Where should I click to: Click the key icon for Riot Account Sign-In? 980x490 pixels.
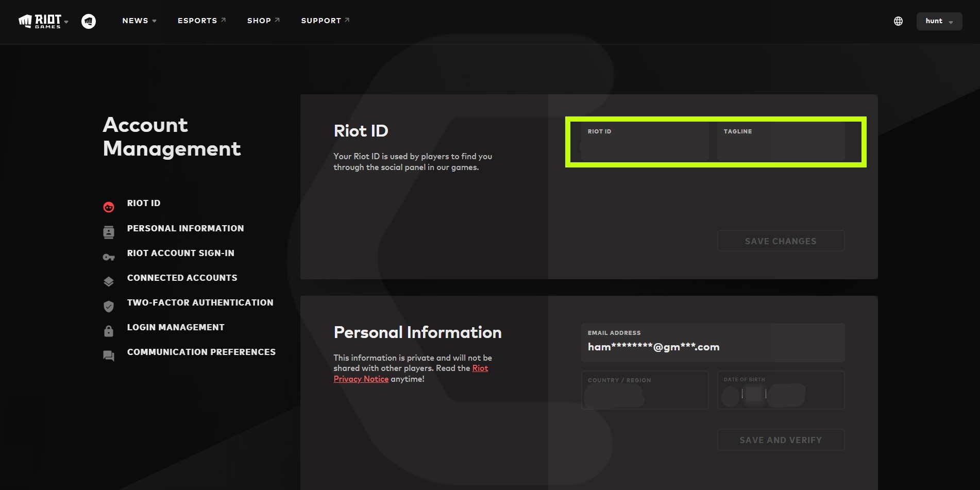(109, 257)
